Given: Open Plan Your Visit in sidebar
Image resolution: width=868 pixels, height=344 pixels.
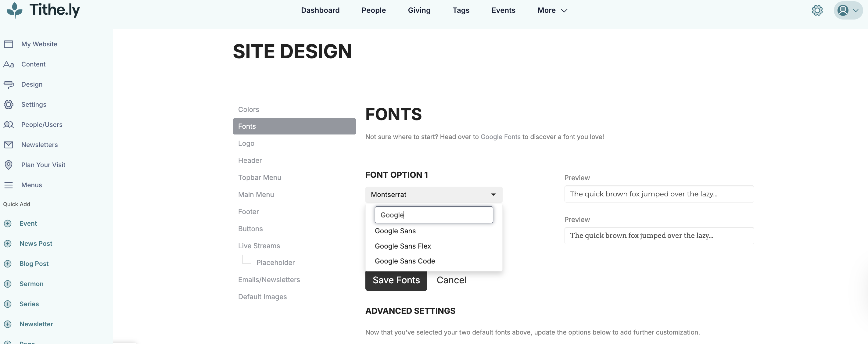Looking at the screenshot, I should 43,165.
